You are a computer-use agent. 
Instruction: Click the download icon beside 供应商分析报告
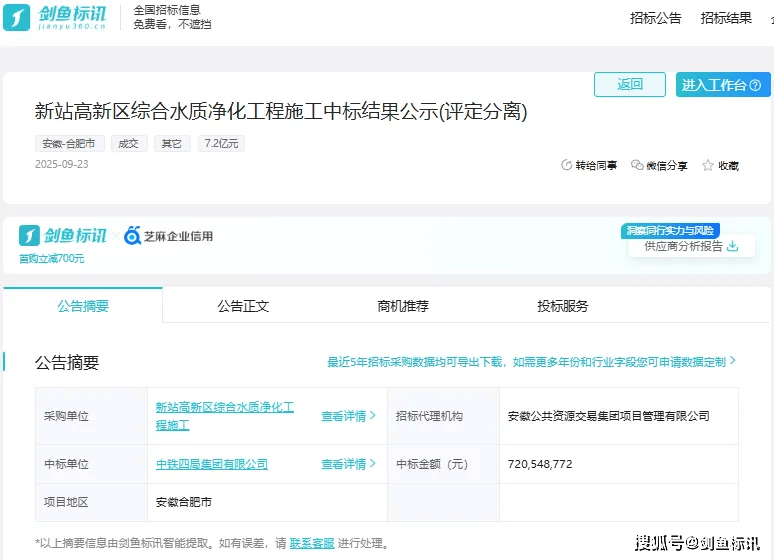[732, 246]
